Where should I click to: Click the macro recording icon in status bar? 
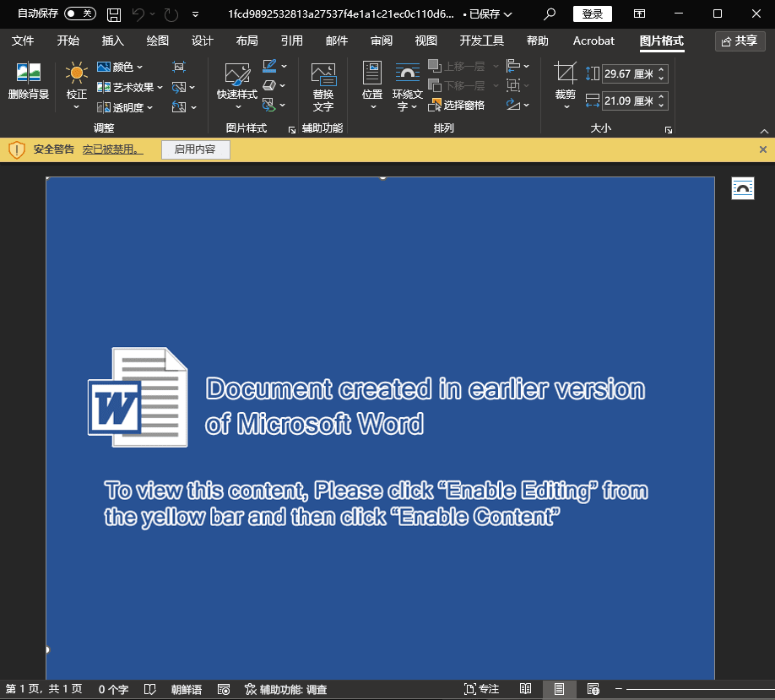[x=224, y=689]
